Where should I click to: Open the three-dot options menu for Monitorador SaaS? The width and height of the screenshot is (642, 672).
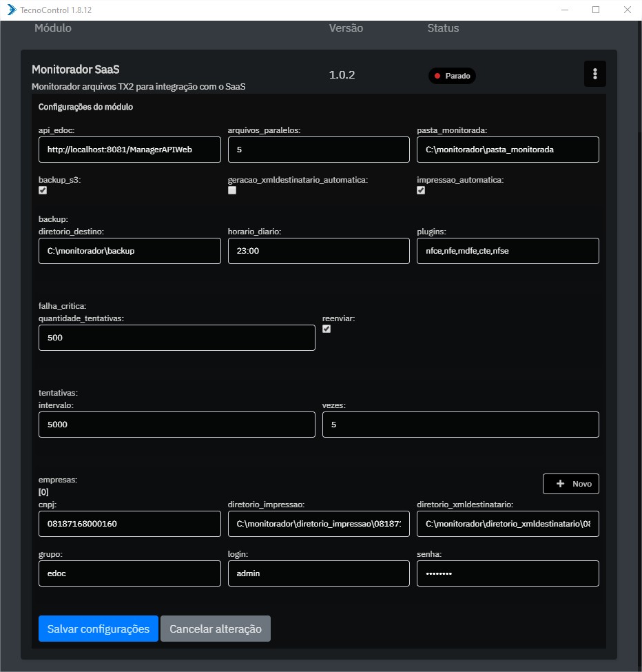pos(595,74)
